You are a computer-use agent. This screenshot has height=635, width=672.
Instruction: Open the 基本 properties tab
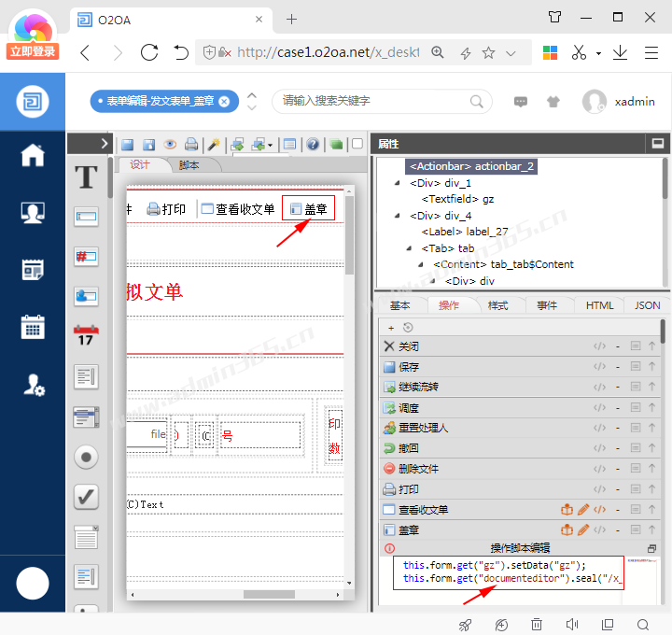(x=400, y=305)
